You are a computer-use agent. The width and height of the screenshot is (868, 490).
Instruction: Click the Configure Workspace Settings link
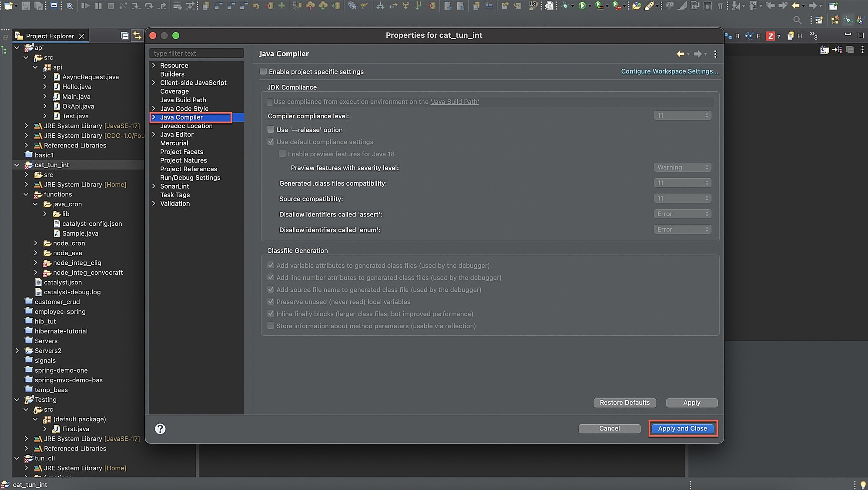click(670, 71)
